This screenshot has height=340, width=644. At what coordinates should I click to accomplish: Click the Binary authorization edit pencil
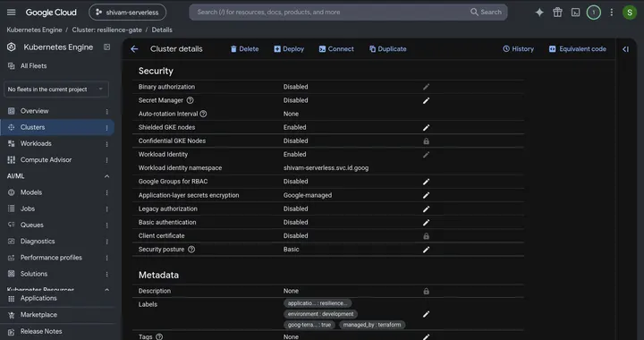pyautogui.click(x=426, y=87)
